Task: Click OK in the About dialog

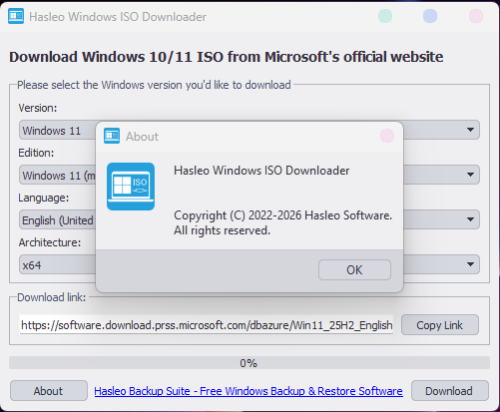Action: (x=354, y=270)
